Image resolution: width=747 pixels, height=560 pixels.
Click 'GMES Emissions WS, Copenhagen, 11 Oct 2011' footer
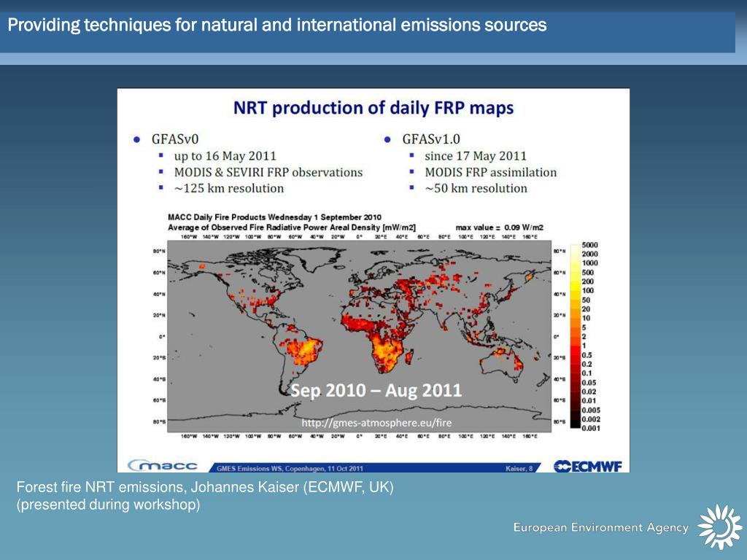pyautogui.click(x=290, y=469)
